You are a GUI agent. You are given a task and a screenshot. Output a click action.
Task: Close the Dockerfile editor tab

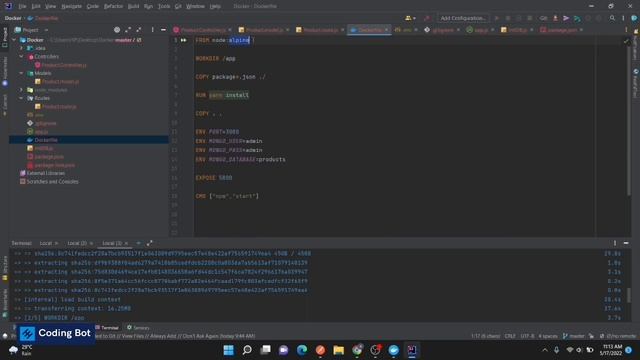387,30
